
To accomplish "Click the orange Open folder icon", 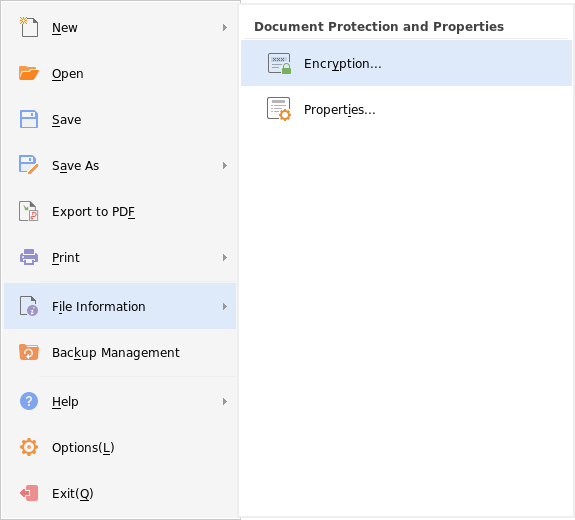I will 29,73.
